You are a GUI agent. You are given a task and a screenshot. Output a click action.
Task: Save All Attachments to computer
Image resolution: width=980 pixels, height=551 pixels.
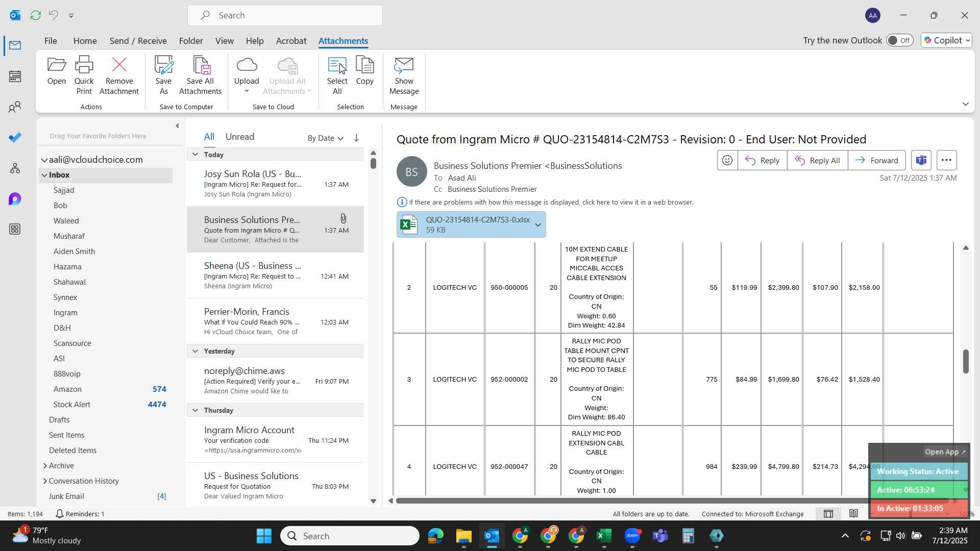tap(200, 76)
